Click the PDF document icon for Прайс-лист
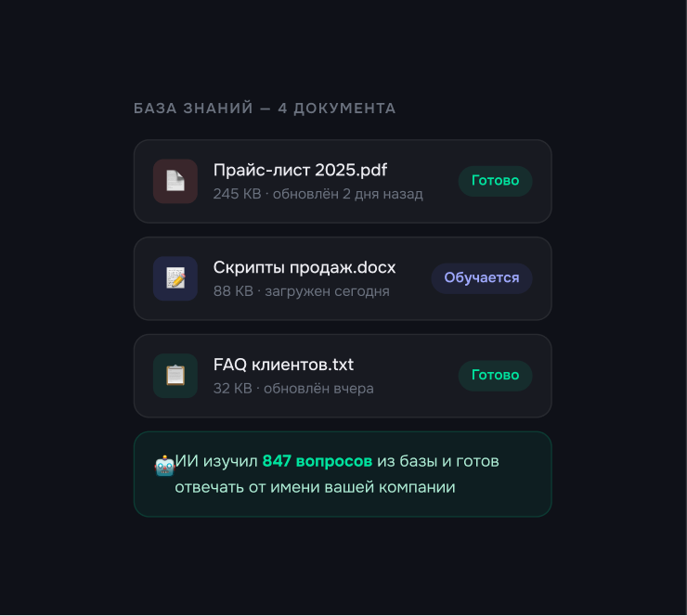Screen dimensions: 687x616 coord(175,181)
